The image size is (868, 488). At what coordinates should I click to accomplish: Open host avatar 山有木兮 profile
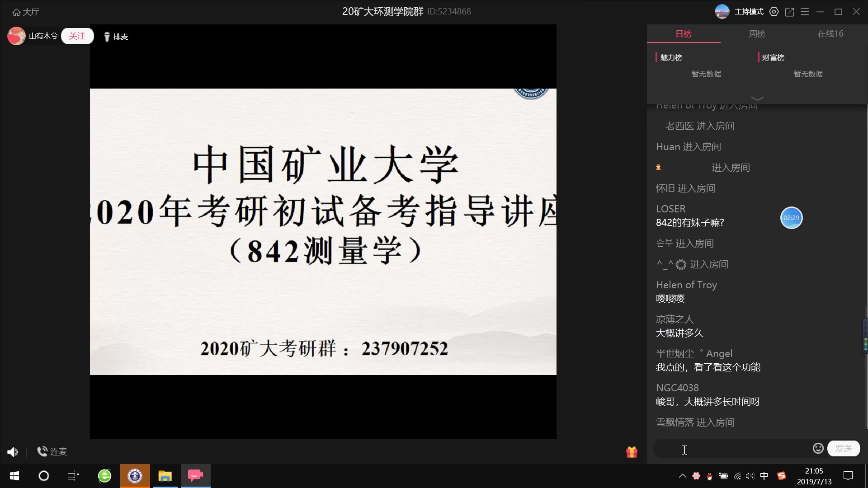pyautogui.click(x=16, y=36)
